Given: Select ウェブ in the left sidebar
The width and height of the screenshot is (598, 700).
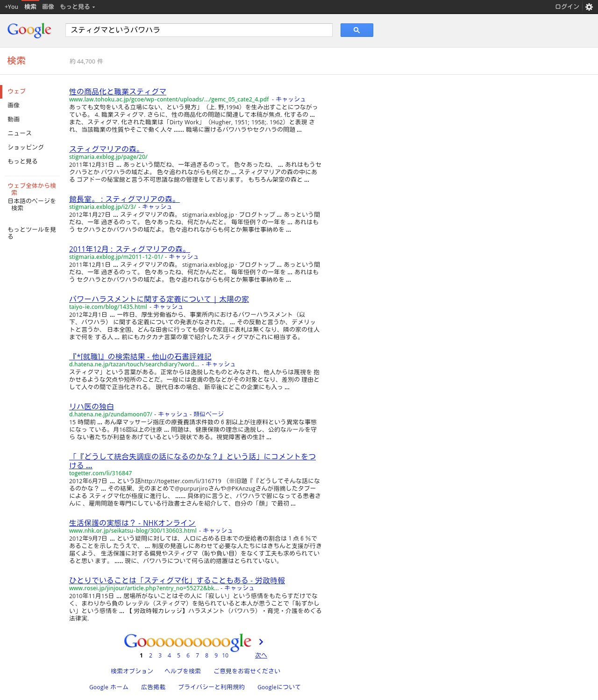Looking at the screenshot, I should [x=16, y=91].
